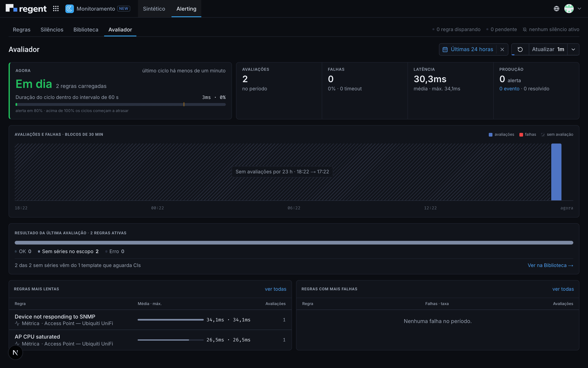The height and width of the screenshot is (368, 588).
Task: Click the Últimas 24 horas range selector
Action: tap(472, 49)
